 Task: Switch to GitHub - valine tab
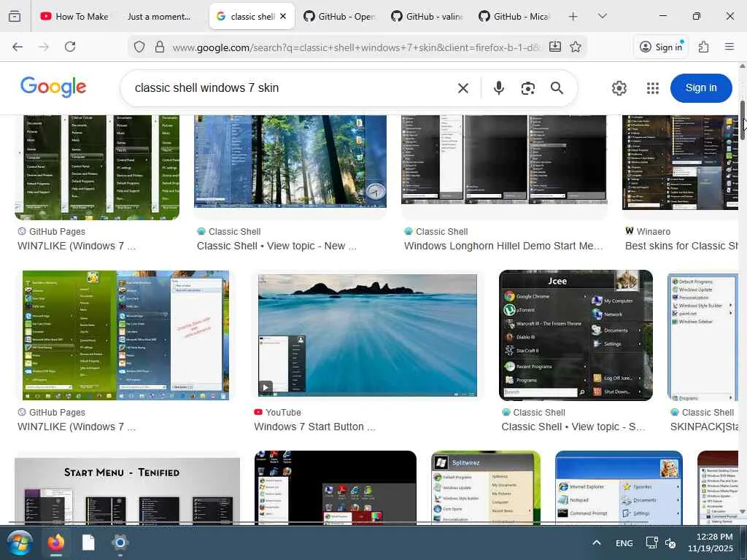[427, 16]
